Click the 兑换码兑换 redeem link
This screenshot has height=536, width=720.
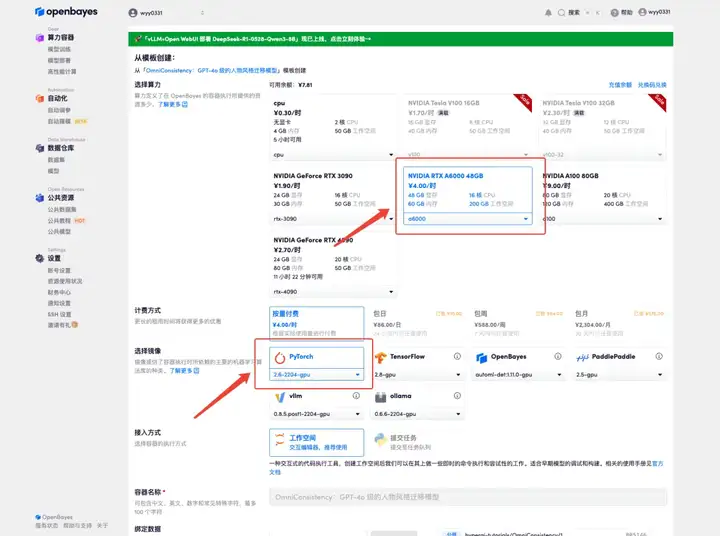652,85
